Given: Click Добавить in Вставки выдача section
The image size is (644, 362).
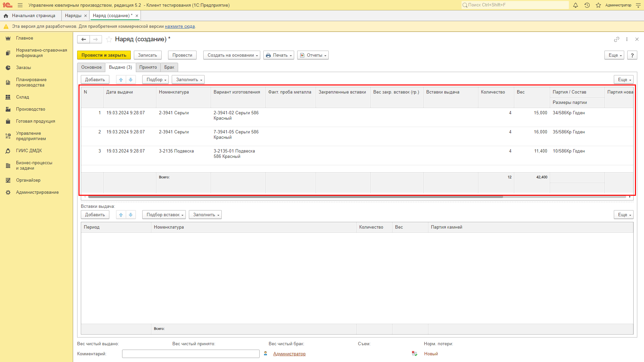Looking at the screenshot, I should [95, 215].
